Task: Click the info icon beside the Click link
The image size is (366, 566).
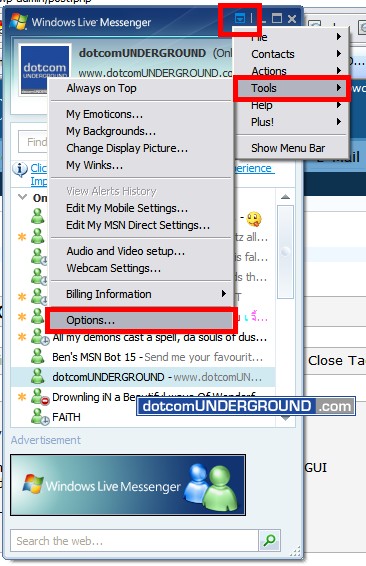Action: 20,169
